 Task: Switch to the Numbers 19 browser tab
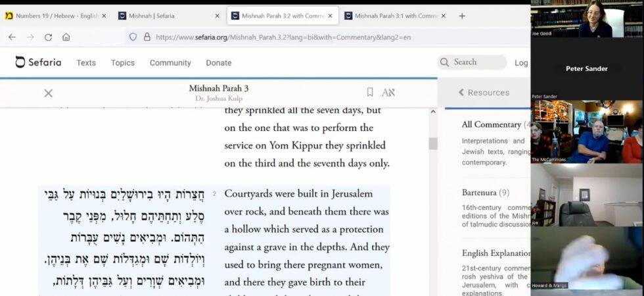click(x=51, y=16)
